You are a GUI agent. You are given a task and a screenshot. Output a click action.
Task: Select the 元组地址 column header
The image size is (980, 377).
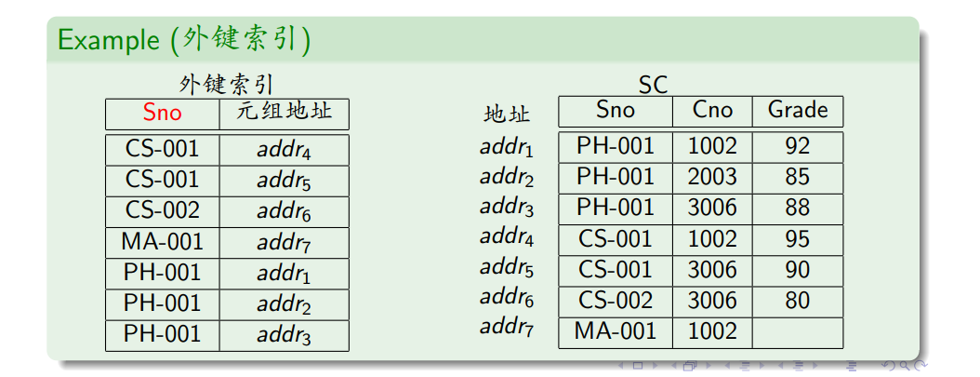click(284, 114)
